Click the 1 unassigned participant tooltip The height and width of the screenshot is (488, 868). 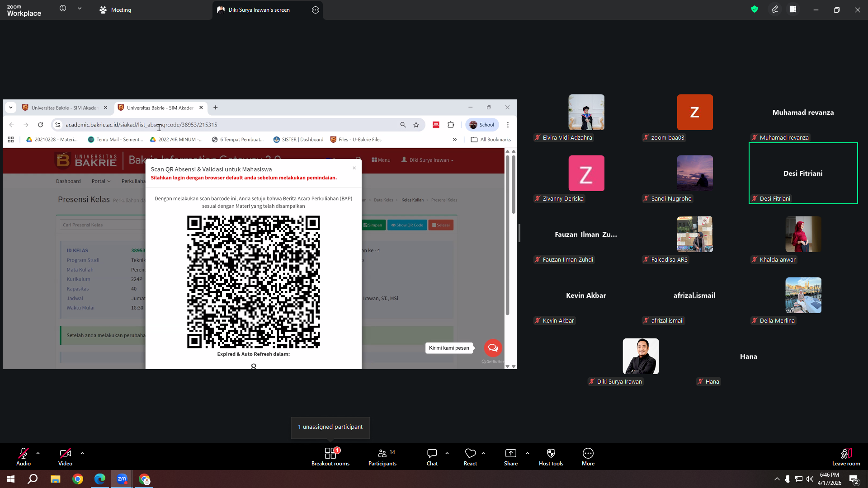(x=330, y=427)
